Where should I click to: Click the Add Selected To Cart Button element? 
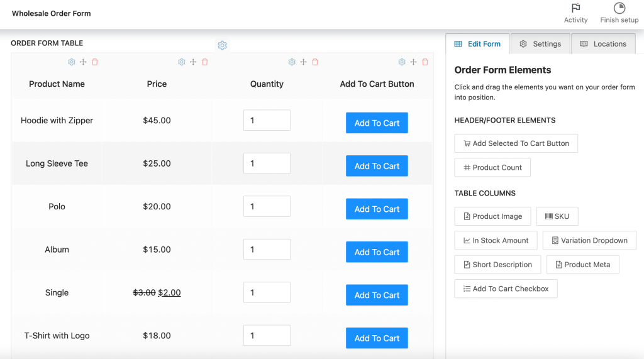point(516,143)
